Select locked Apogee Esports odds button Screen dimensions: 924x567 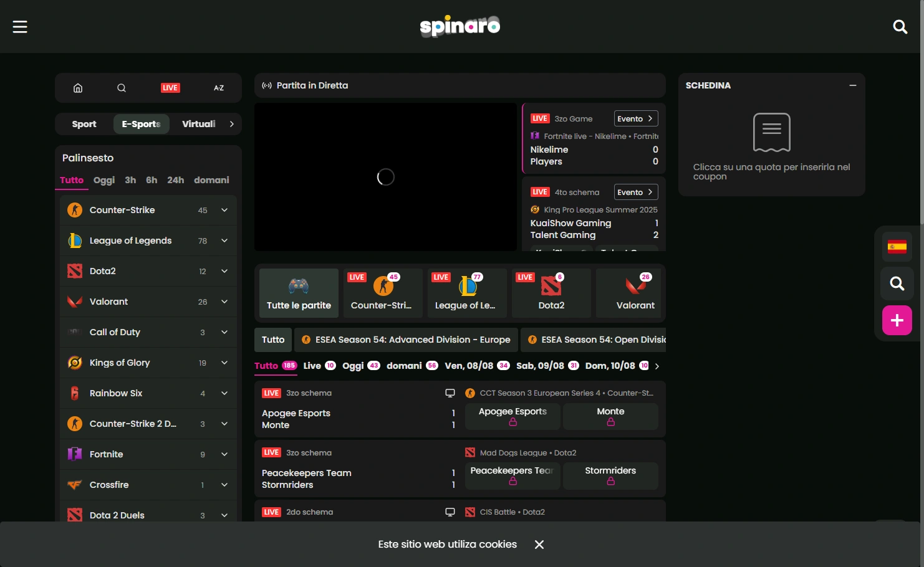tap(513, 416)
